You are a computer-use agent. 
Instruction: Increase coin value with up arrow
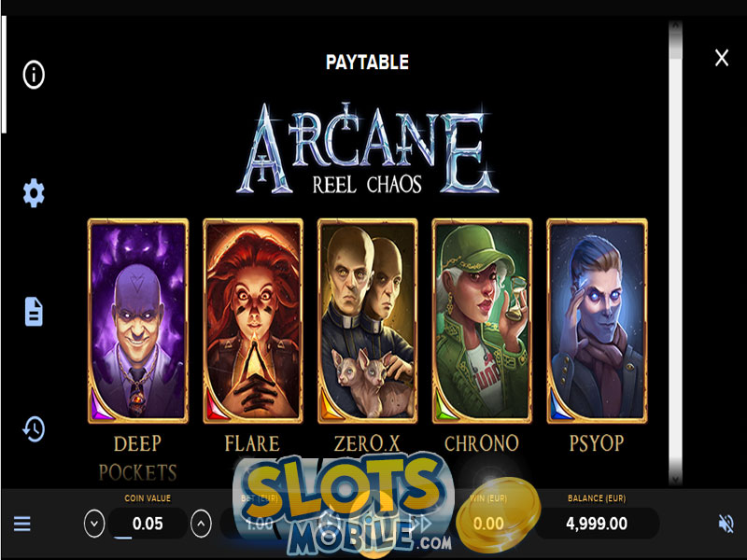[201, 524]
